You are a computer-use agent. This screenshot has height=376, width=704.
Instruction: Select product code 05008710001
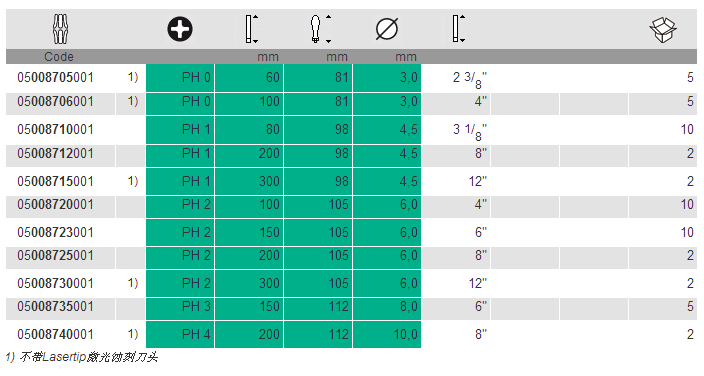tap(55, 129)
